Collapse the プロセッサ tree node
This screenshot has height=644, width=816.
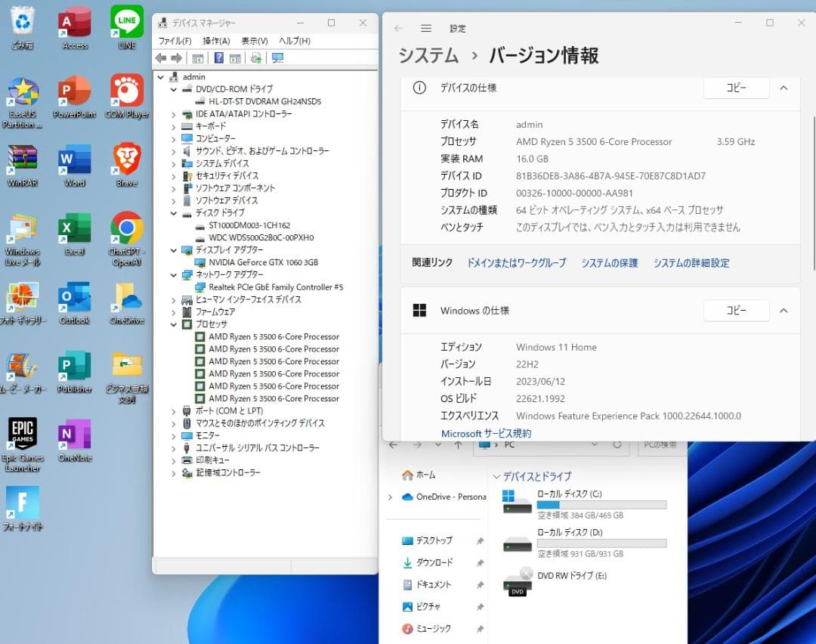pos(172,324)
